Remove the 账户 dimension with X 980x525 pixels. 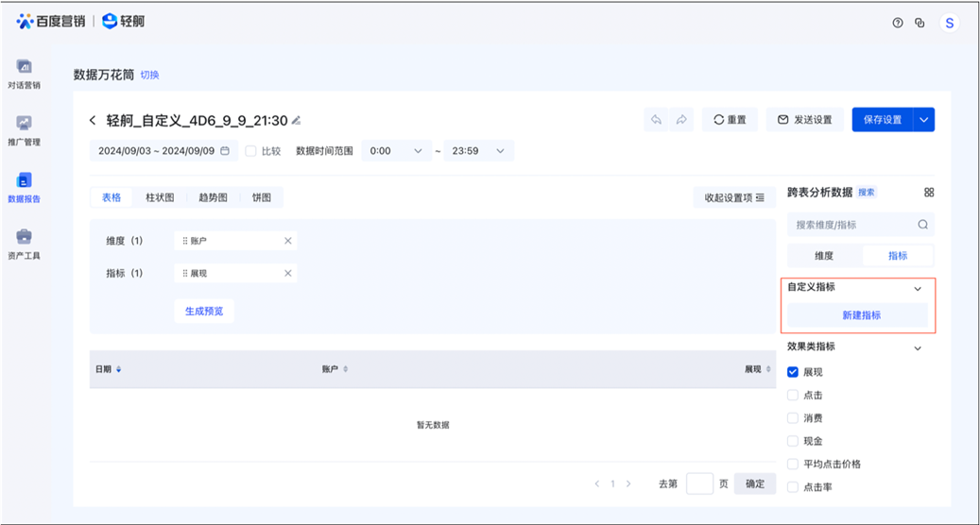coord(288,241)
